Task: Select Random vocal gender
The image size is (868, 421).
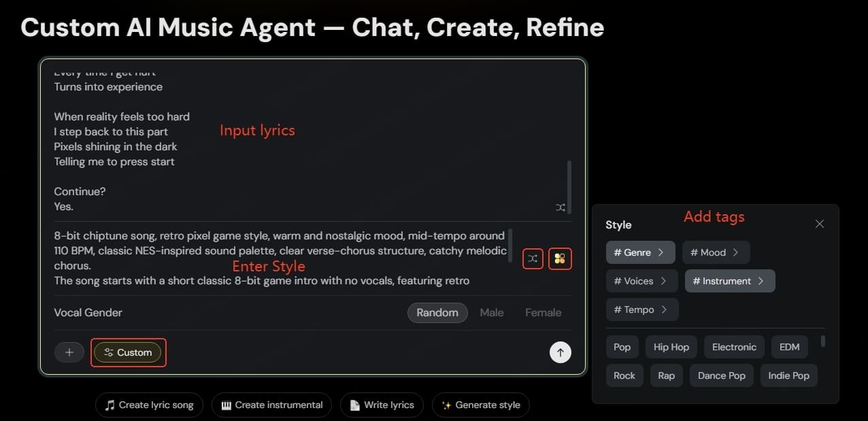Action: [437, 313]
